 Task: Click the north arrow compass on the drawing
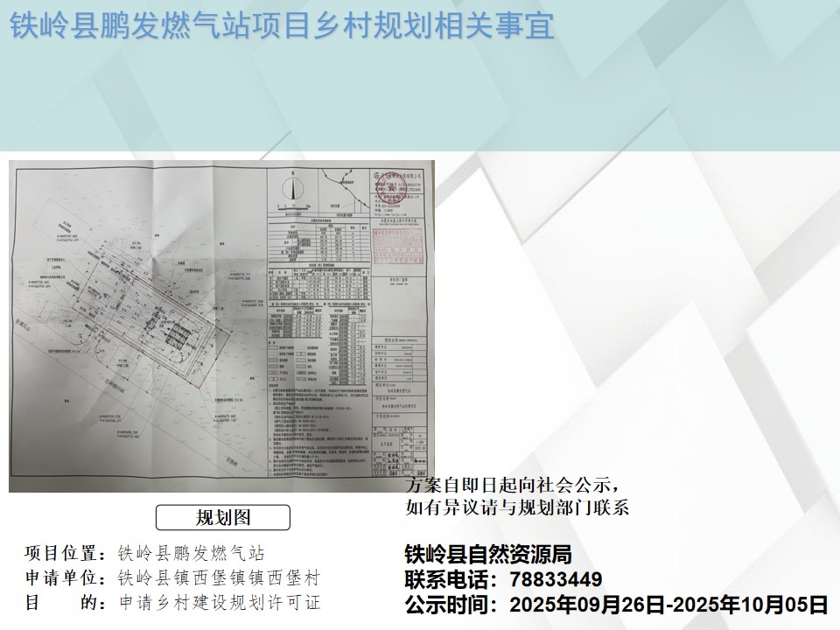coord(293,188)
